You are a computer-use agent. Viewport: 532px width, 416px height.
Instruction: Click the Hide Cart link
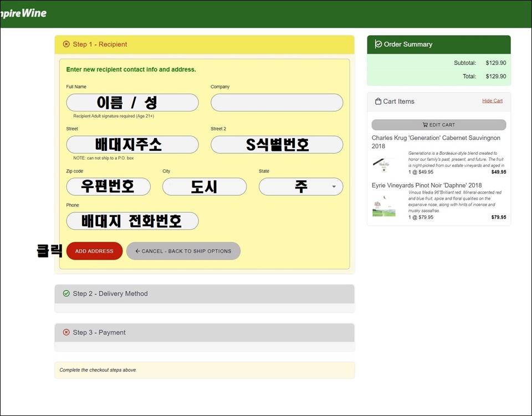coord(492,100)
